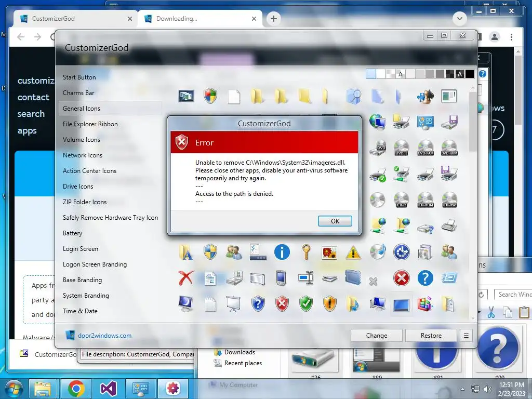
Task: Select the red X shield icon
Action: pos(282,303)
